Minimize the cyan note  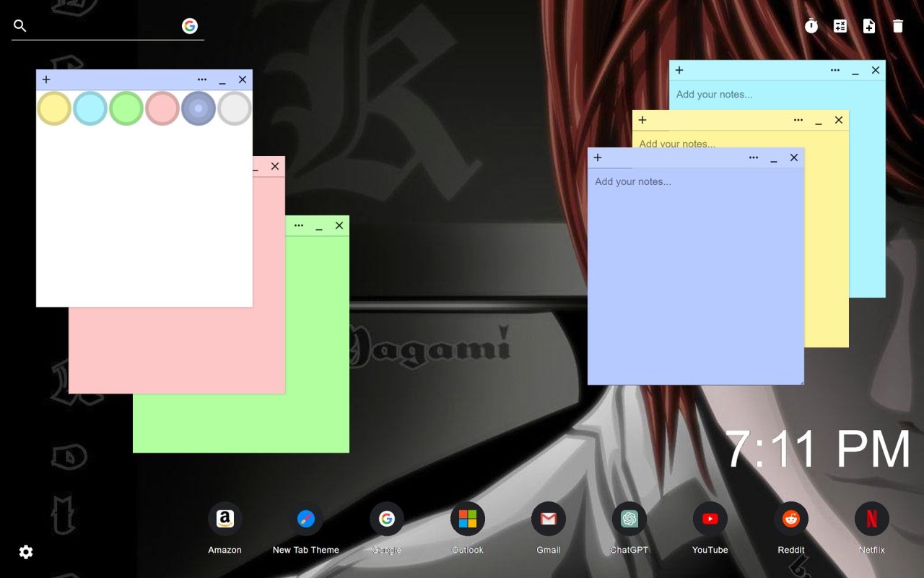point(855,72)
